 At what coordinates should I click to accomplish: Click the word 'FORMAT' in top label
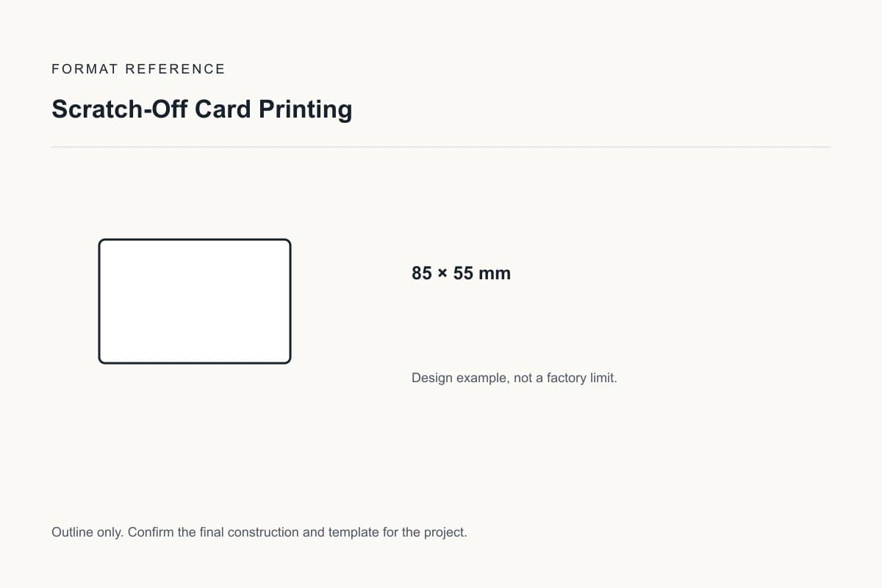[85, 69]
